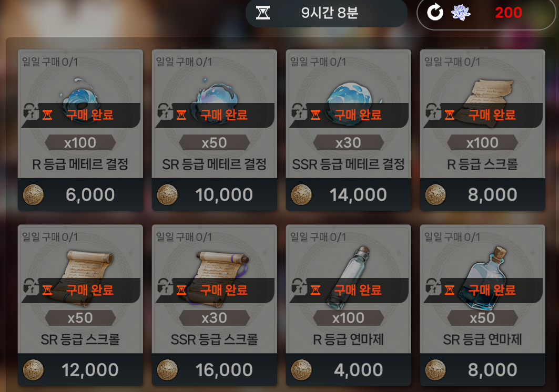This screenshot has height=392, width=559.
Task: Select the R 등급 연마제 vial image
Action: pyautogui.click(x=348, y=277)
